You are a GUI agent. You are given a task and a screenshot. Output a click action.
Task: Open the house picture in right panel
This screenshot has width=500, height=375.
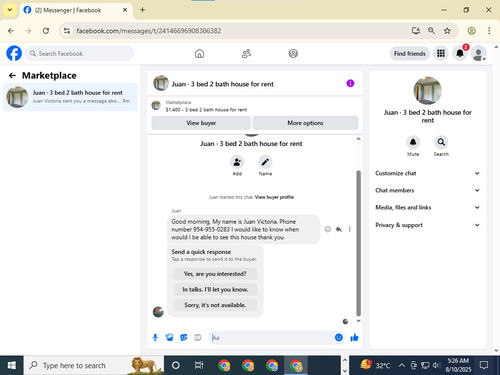[427, 91]
